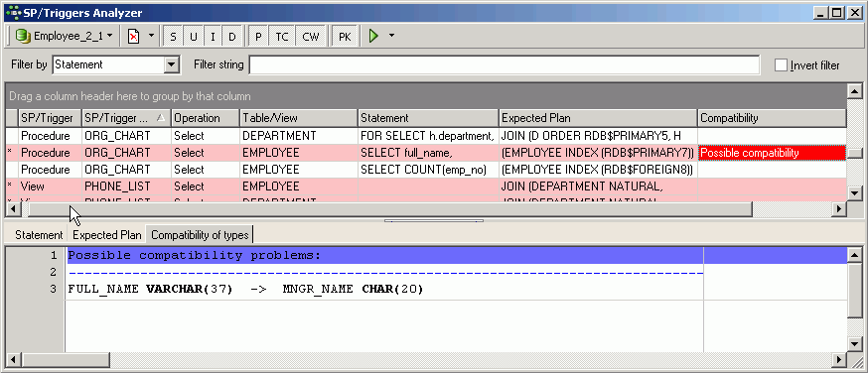This screenshot has width=868, height=373.
Task: Click the SP/Triggers Analyzer title bar icon
Action: tap(13, 13)
